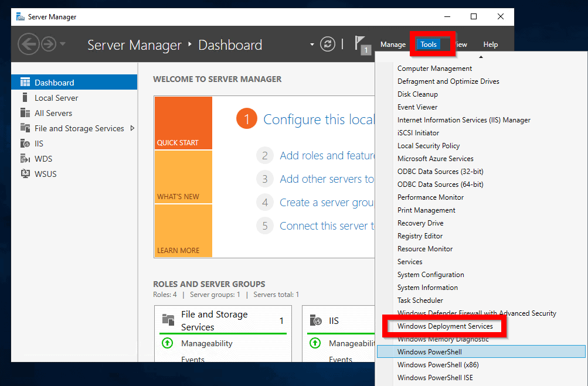Click the QUICK START orange tile

[x=183, y=123]
